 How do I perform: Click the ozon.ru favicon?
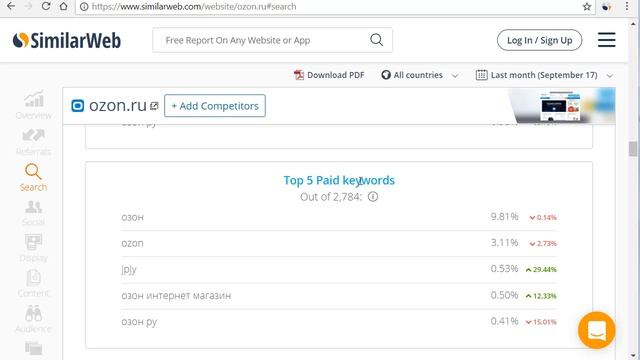(78, 106)
